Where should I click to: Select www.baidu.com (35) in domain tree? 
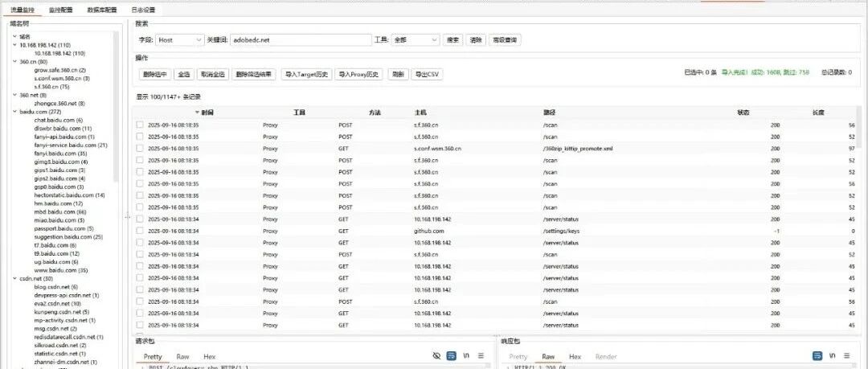(61, 270)
